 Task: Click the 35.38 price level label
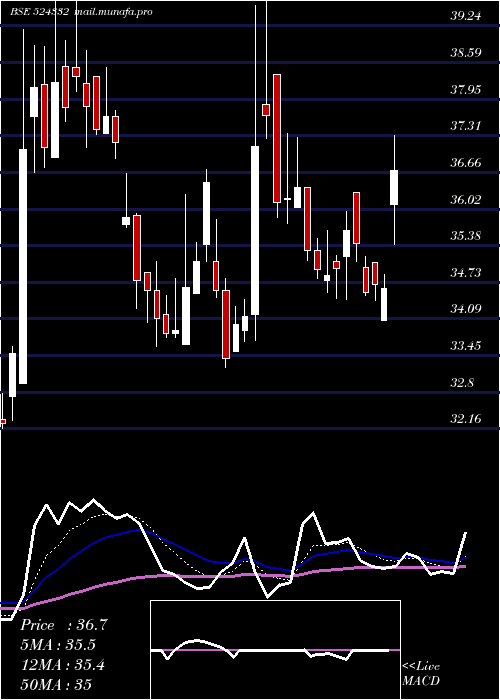tap(466, 236)
